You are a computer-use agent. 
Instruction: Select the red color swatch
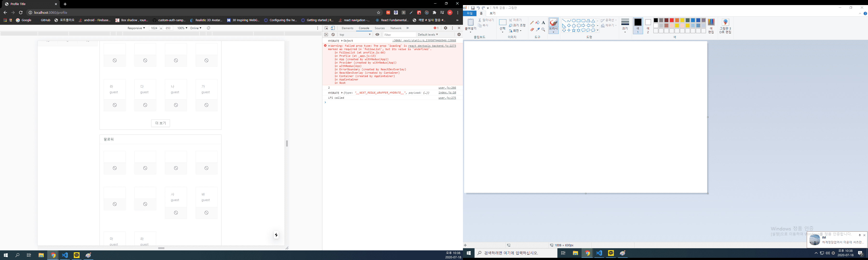coord(671,20)
